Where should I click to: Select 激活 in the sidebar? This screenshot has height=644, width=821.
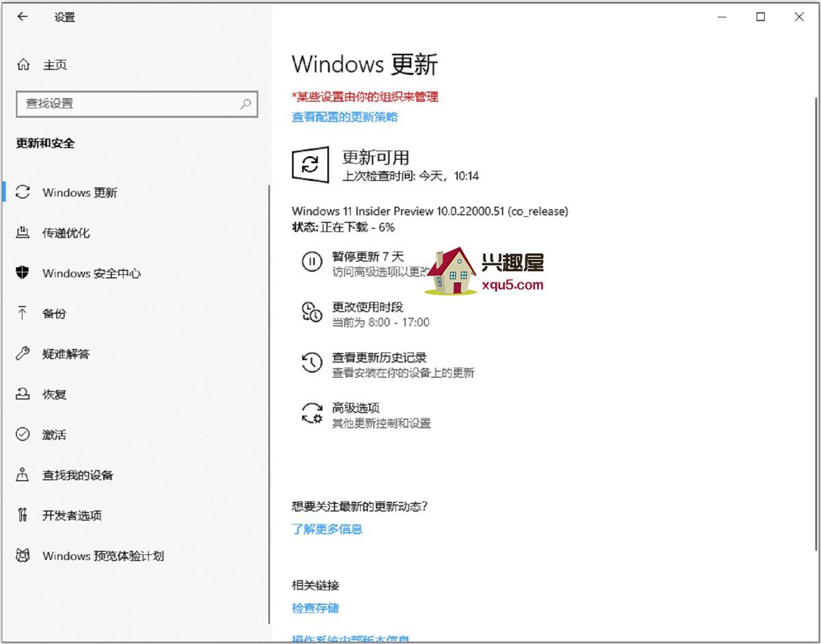(x=55, y=434)
